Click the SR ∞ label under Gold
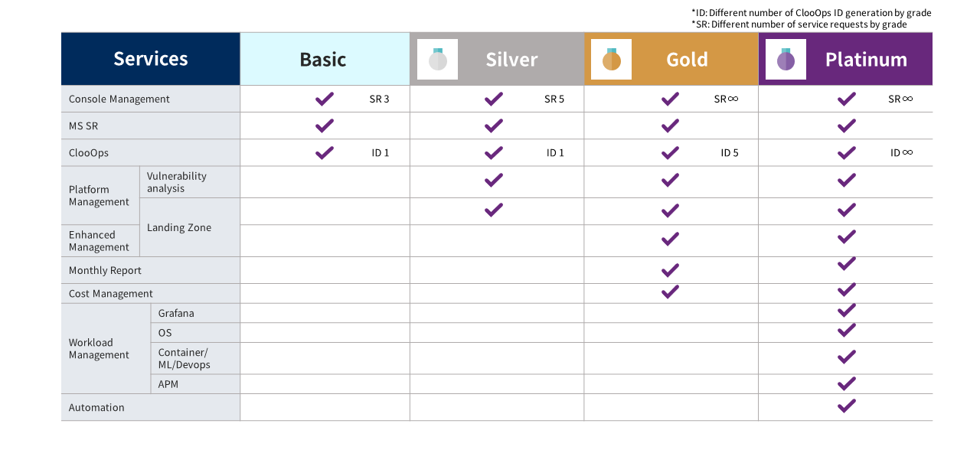Viewport: 980px width, 453px height. pyautogui.click(x=726, y=99)
